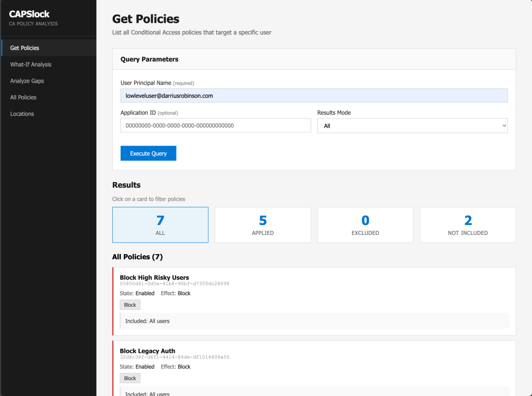Image resolution: width=532 pixels, height=396 pixels.
Task: Navigate to the Locations page
Action: coord(22,114)
